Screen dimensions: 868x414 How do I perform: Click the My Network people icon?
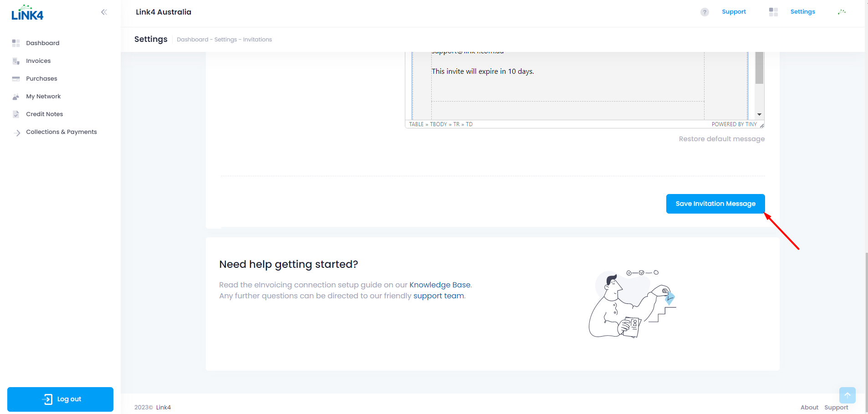click(16, 97)
